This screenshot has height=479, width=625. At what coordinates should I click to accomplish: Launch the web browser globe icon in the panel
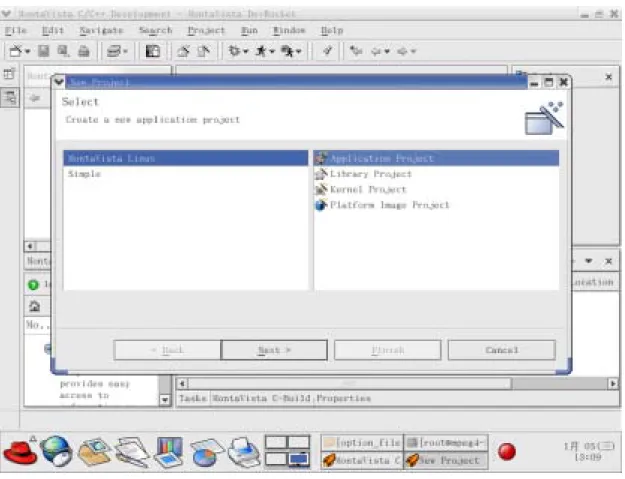(57, 452)
